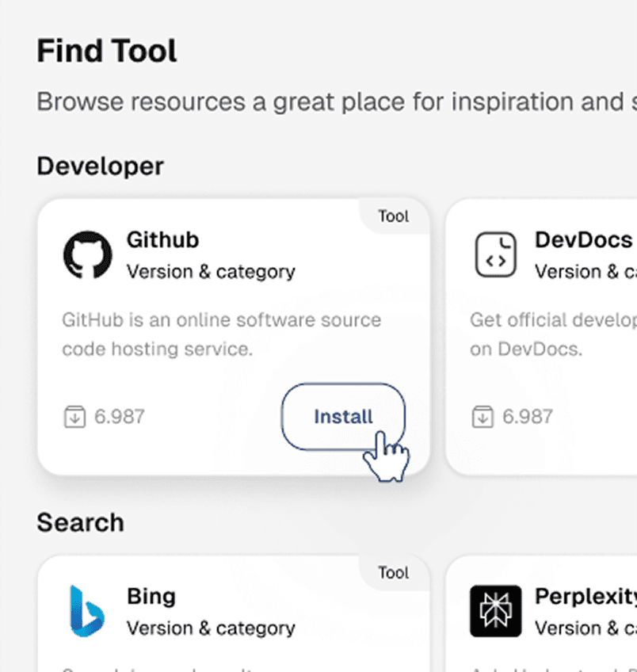Click DevDocs card download count icon
This screenshot has width=637, height=672.
click(x=483, y=417)
